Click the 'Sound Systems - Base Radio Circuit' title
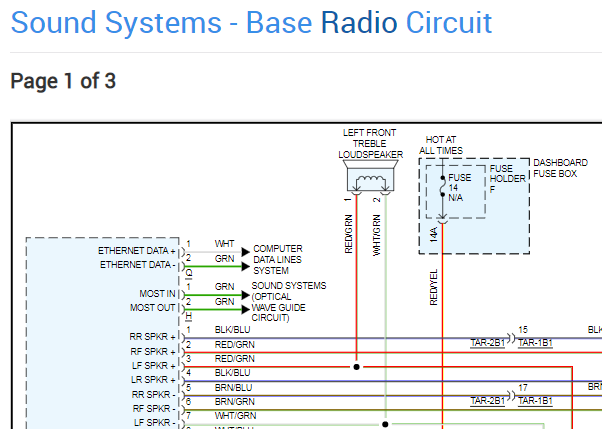Viewport: 602px width, 429px height. click(251, 23)
